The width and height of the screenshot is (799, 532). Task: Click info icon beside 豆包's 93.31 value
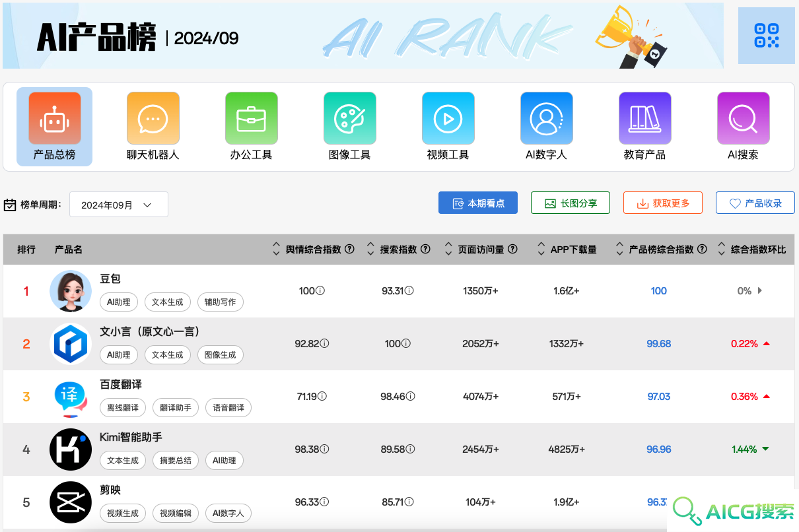409,291
